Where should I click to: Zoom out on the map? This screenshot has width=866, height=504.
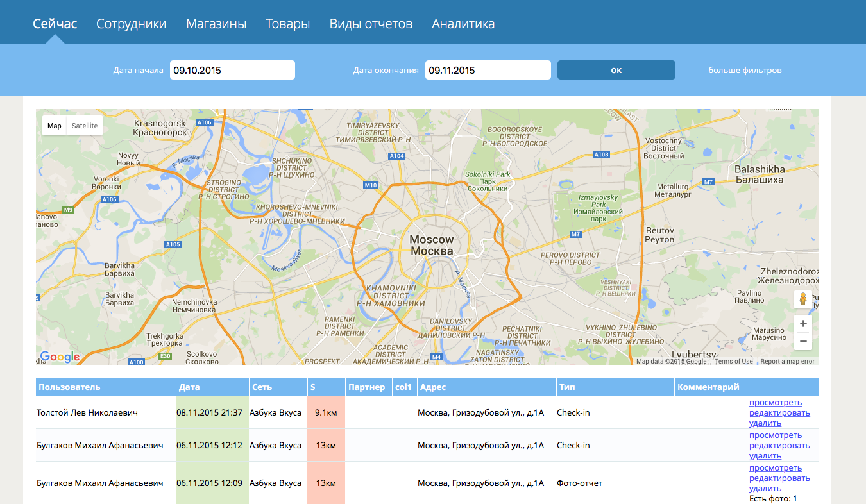point(802,342)
